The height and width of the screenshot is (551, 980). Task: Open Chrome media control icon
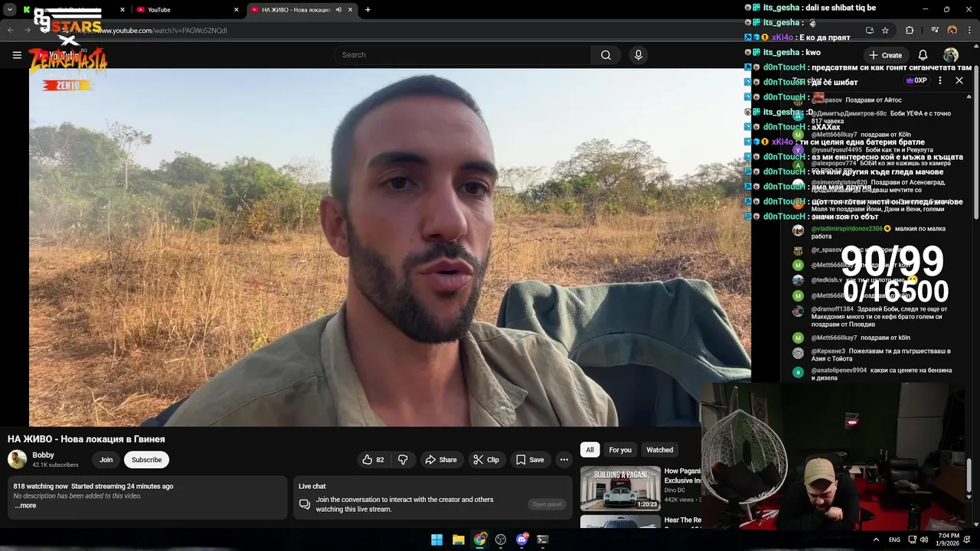coord(935,31)
